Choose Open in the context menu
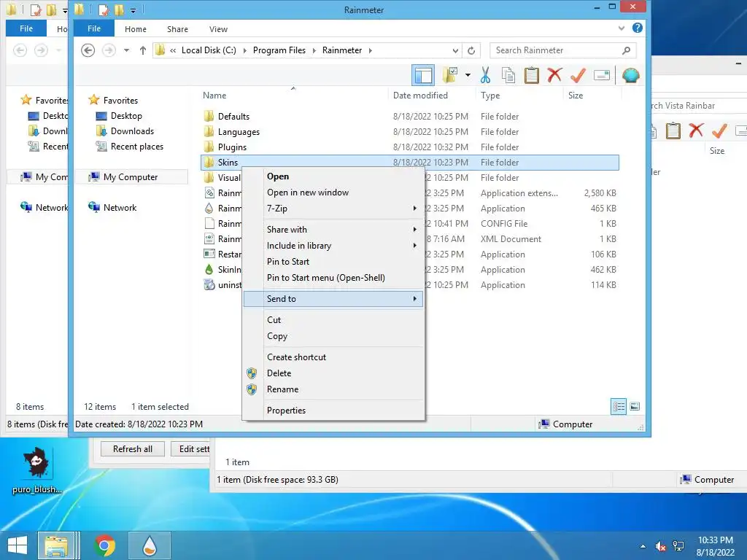This screenshot has width=747, height=560. point(333,176)
